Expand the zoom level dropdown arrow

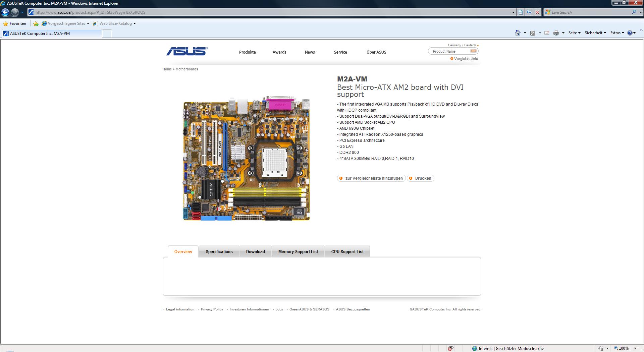click(635, 349)
